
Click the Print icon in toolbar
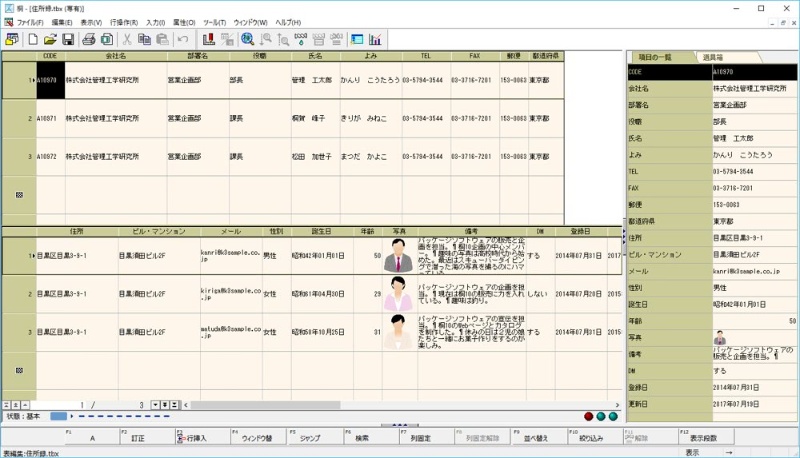[88, 39]
